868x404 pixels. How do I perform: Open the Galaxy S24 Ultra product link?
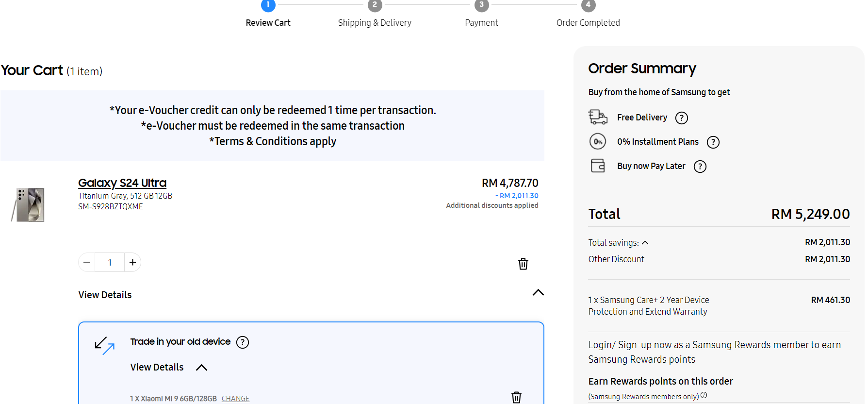122,183
